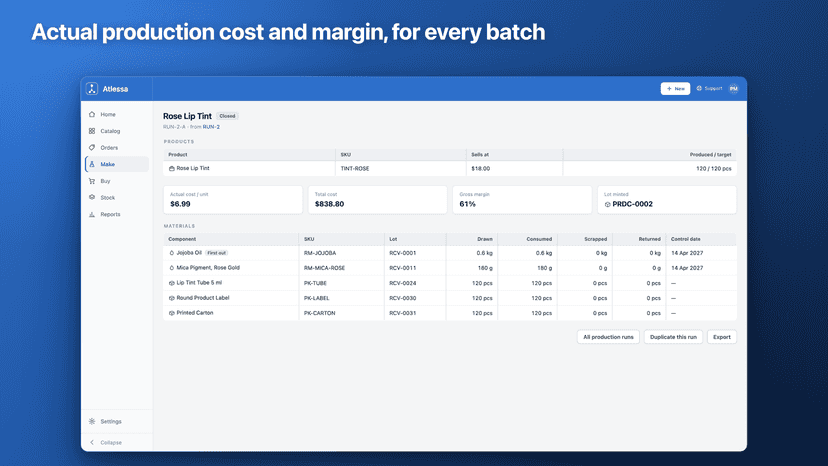Click the Round Product Label package icon
The image size is (828, 466).
click(x=172, y=298)
